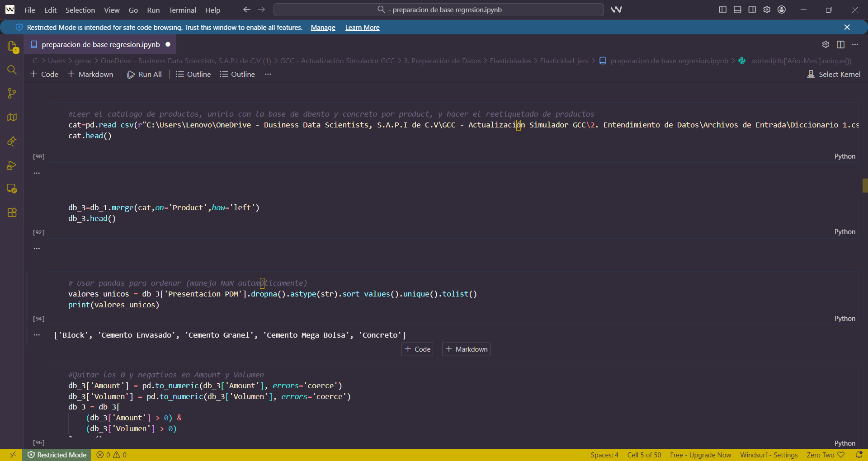Image resolution: width=868 pixels, height=461 pixels.
Task: Open the Explorer view in activity bar
Action: pyautogui.click(x=12, y=47)
